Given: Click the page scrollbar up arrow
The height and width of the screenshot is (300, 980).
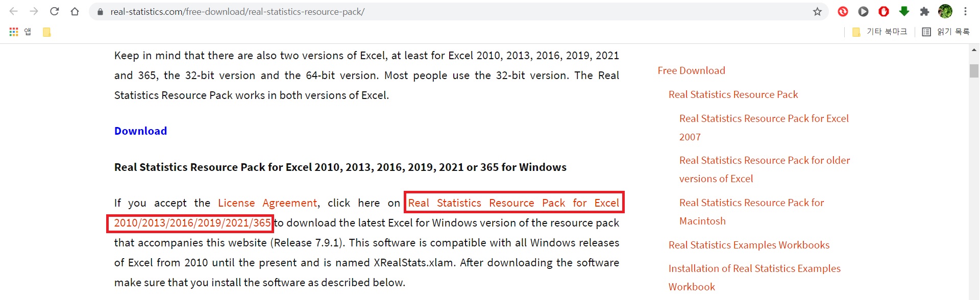Looking at the screenshot, I should 974,49.
